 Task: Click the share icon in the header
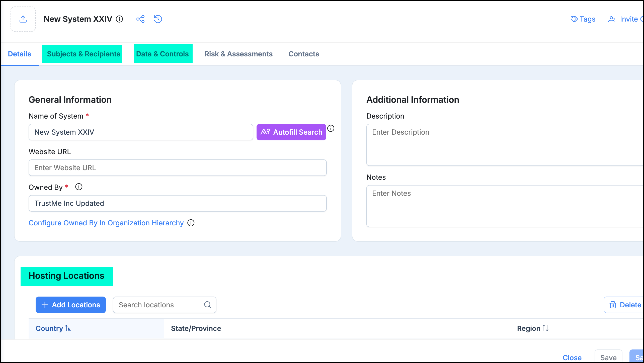[x=140, y=19]
